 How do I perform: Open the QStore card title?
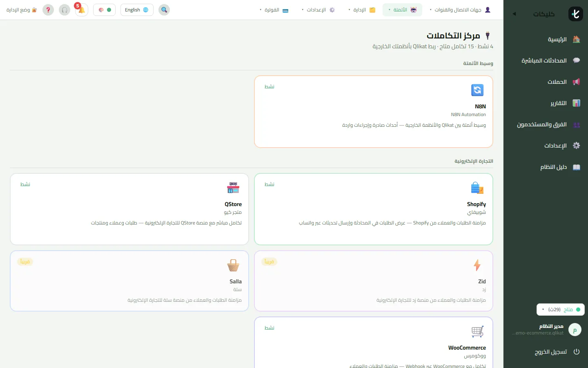point(233,204)
